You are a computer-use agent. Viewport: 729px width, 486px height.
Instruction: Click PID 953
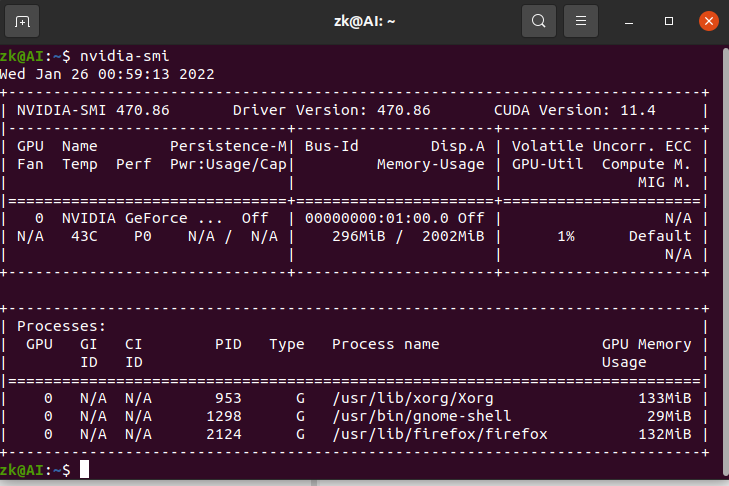[228, 399]
